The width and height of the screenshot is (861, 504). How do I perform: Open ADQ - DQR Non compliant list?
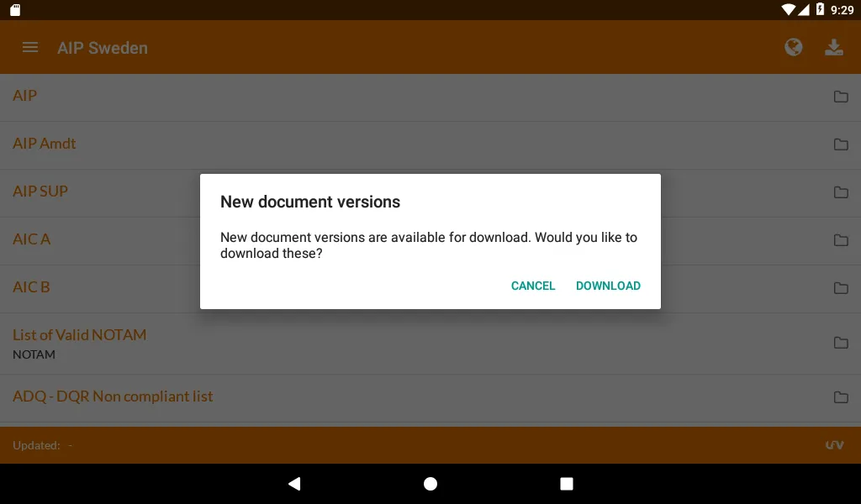(x=430, y=399)
